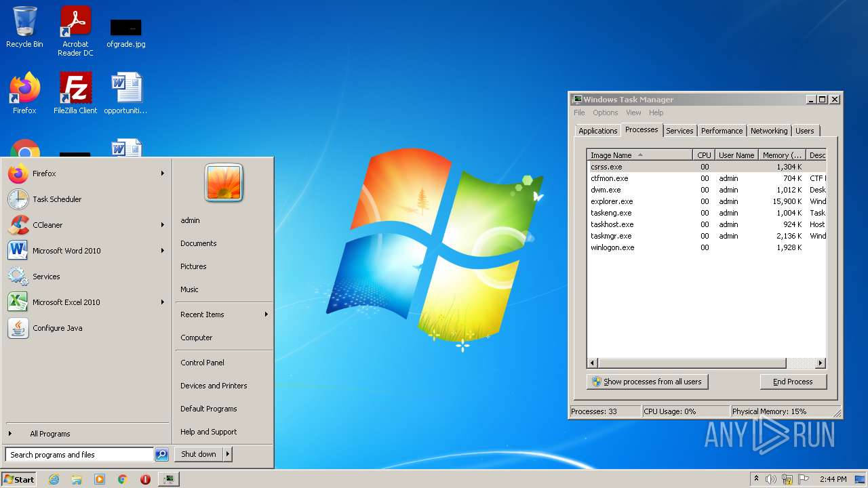868x488 pixels.
Task: Switch to Networking tab
Action: pos(769,131)
